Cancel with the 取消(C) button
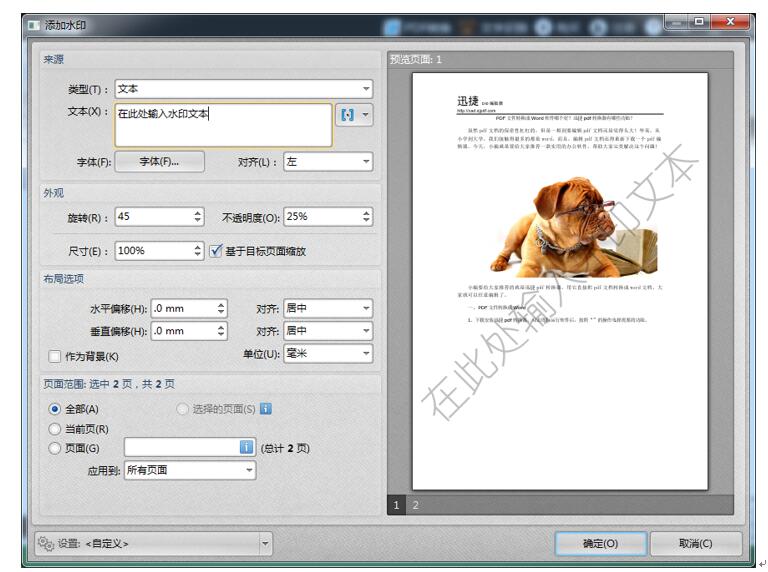 (696, 543)
